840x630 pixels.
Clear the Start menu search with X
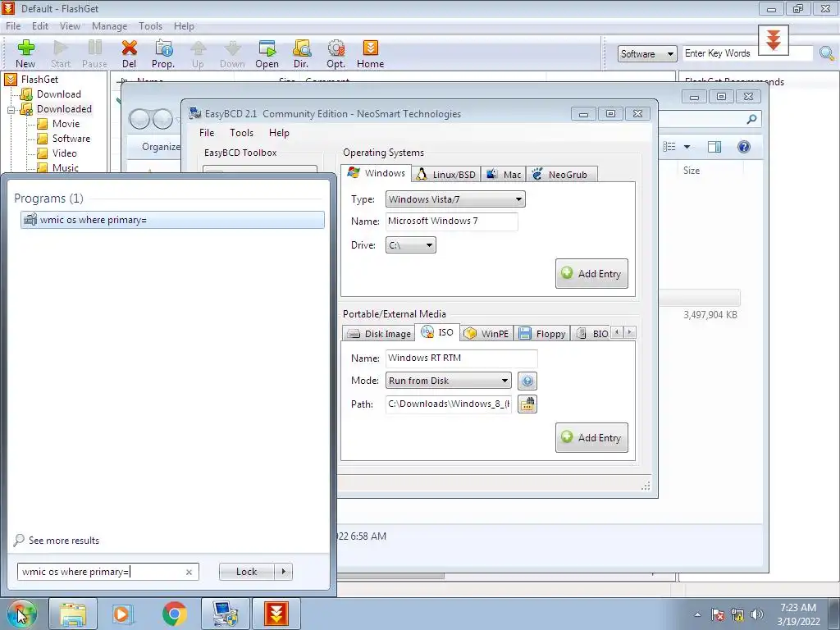[x=189, y=572]
